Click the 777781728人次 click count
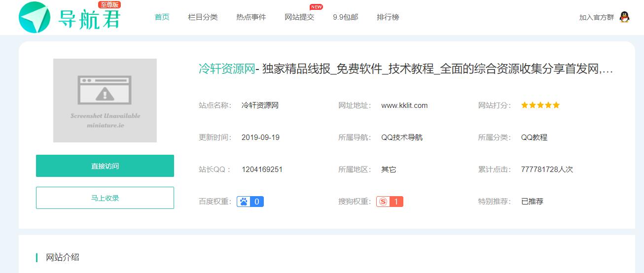644x273 pixels. coord(547,170)
